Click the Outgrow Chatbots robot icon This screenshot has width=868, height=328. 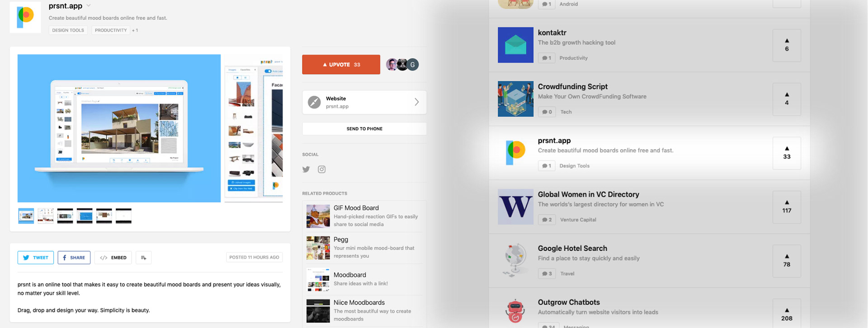[x=515, y=312]
